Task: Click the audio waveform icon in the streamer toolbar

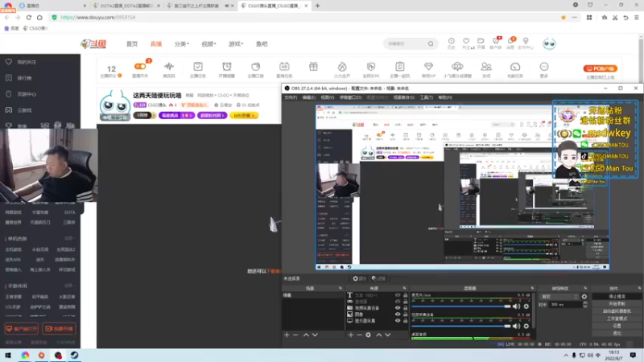Action: [x=169, y=67]
